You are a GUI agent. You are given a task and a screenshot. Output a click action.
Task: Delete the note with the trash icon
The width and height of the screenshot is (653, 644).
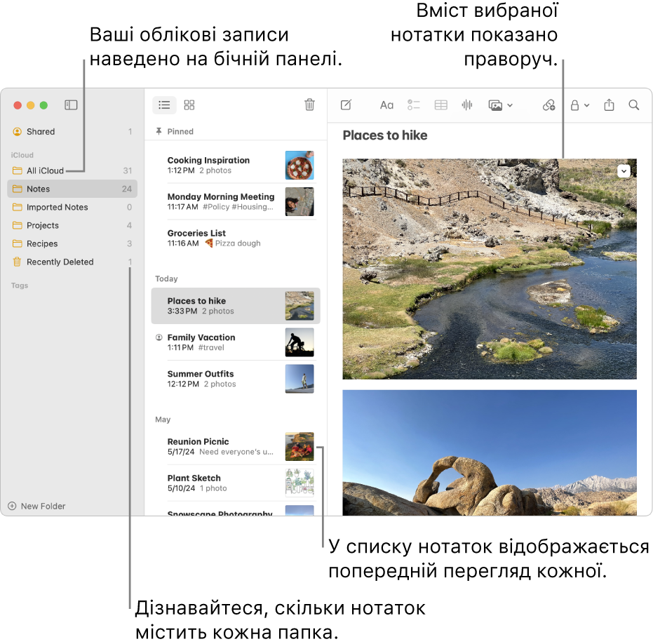pos(309,105)
